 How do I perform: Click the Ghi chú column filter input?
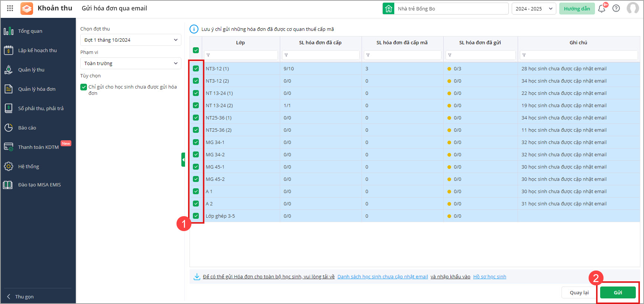(579, 55)
